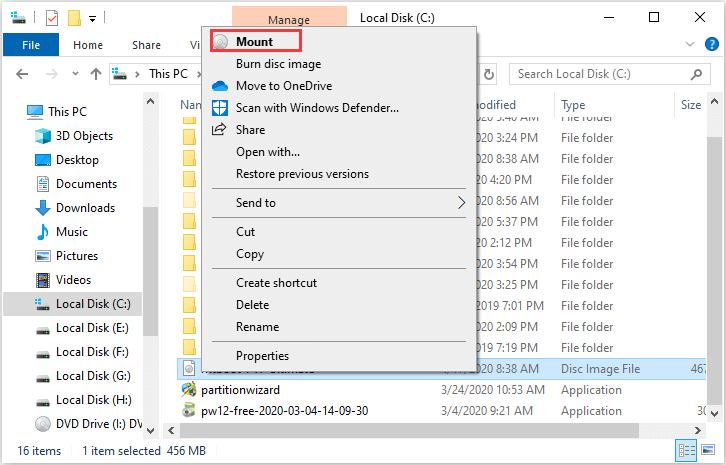Screen dimensions: 726x465
Task: Click the Windows Defender shield icon
Action: (219, 108)
